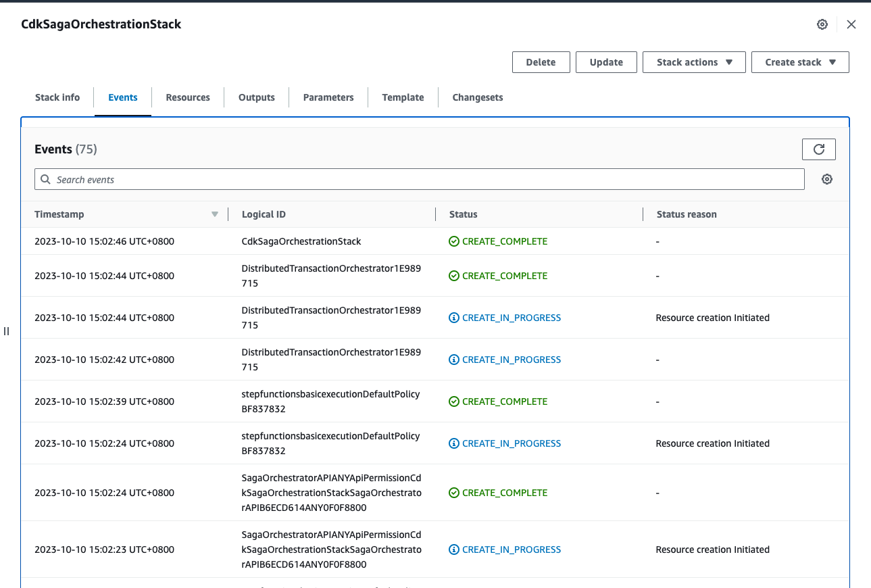
Task: Click timestamp 2023-10-10 15:02:42
Action: [104, 360]
